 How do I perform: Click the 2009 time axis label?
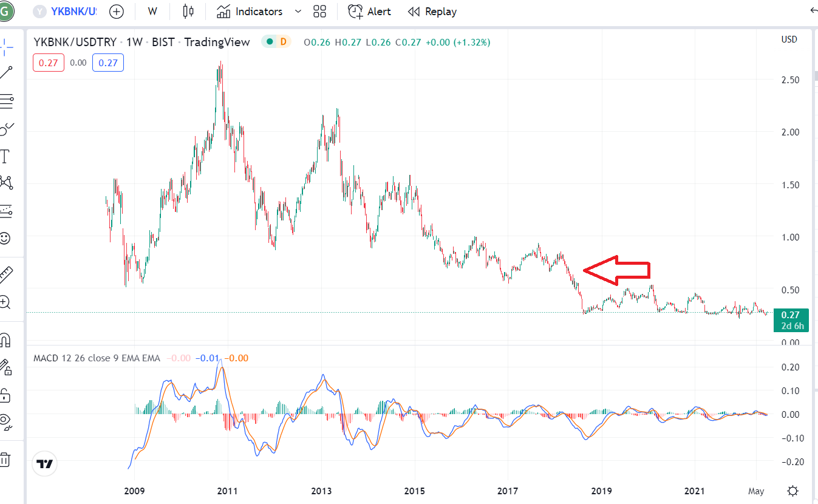click(x=134, y=491)
